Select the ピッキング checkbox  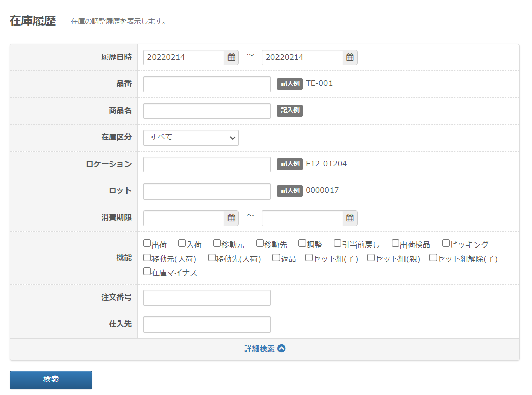click(x=446, y=244)
